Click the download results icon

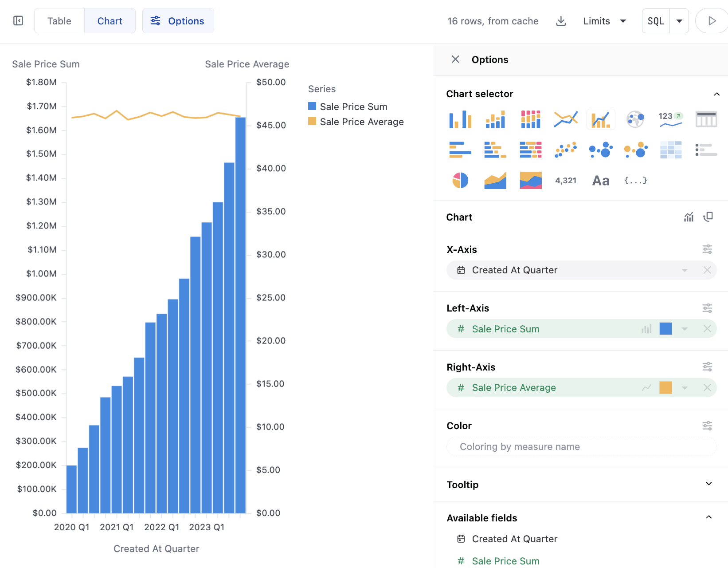[561, 21]
